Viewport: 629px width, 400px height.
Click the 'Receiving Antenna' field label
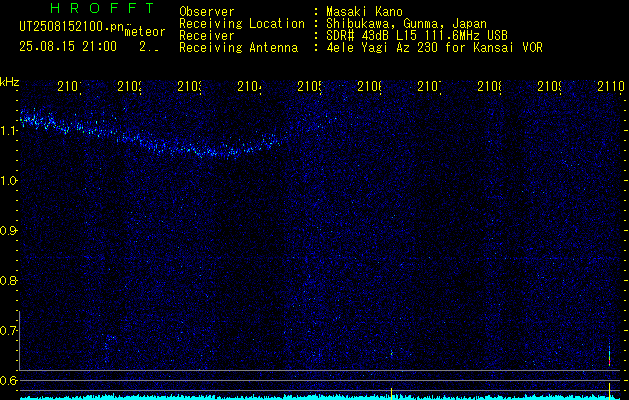click(x=238, y=48)
